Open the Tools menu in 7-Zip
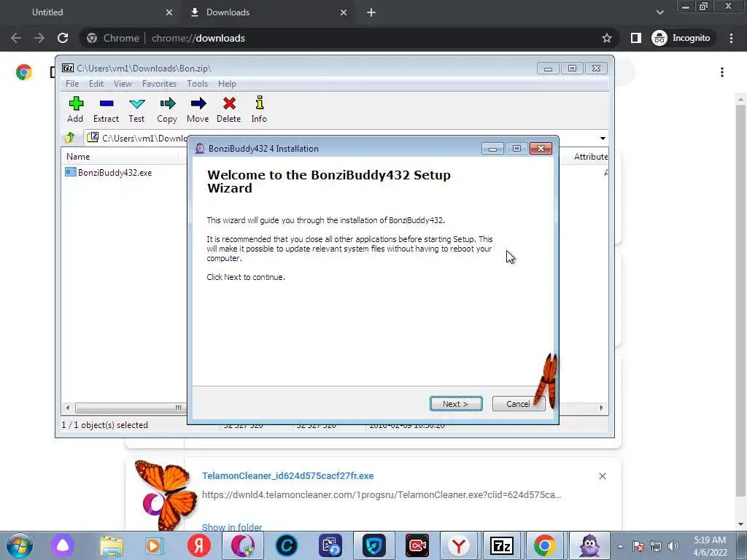Image resolution: width=747 pixels, height=560 pixels. click(197, 84)
